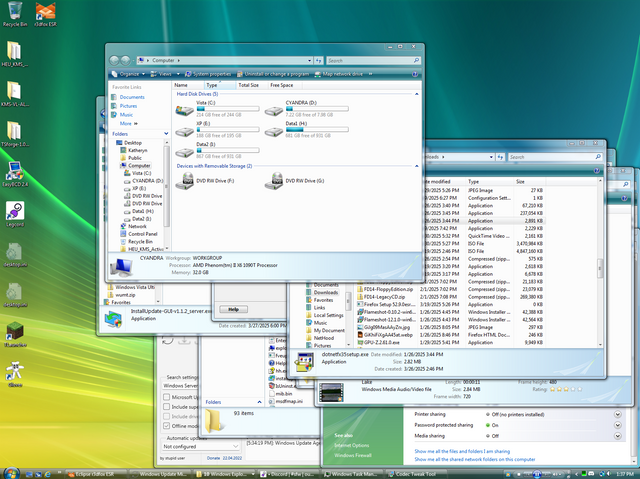Choose Map network drive in toolbar
The width and height of the screenshot is (640, 479).
342,74
